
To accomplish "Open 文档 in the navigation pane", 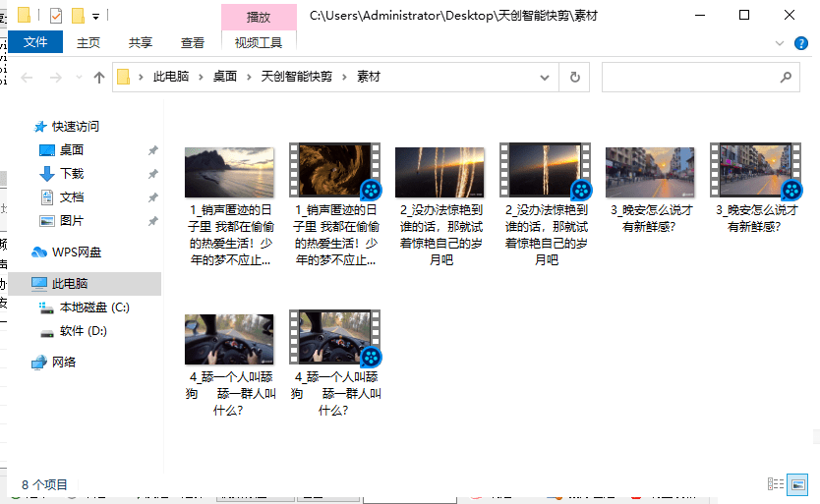I will pyautogui.click(x=71, y=197).
